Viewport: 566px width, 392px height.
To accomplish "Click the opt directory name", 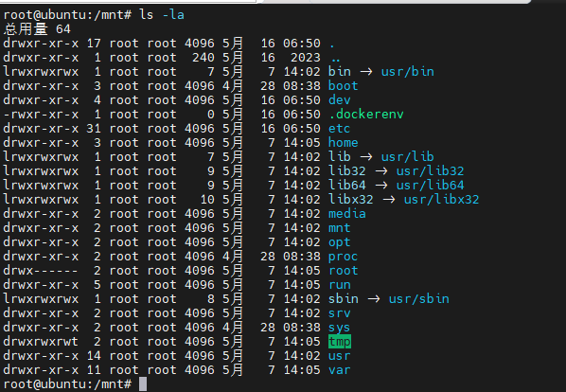I will tap(339, 242).
